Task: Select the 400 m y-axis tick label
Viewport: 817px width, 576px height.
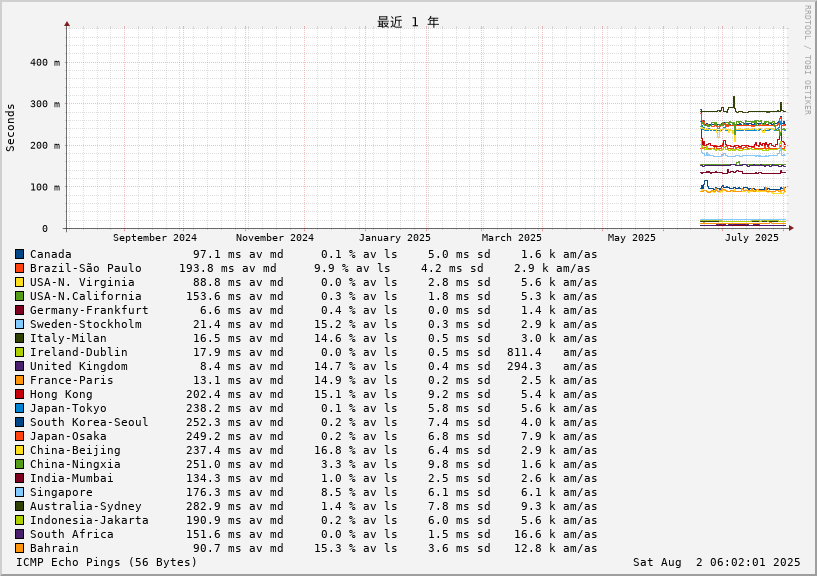Action: [45, 63]
